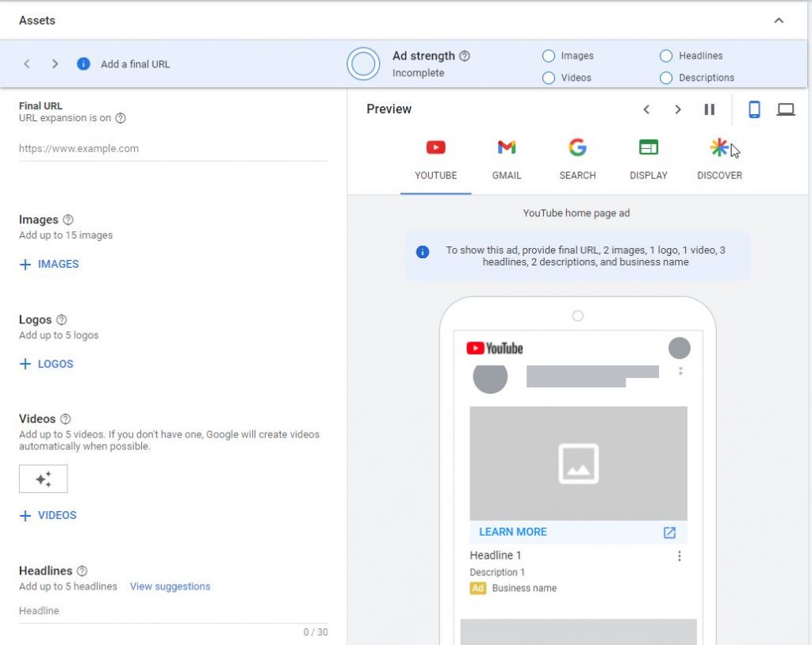The width and height of the screenshot is (812, 645).
Task: Show previous preview with left arrow
Action: [x=646, y=109]
